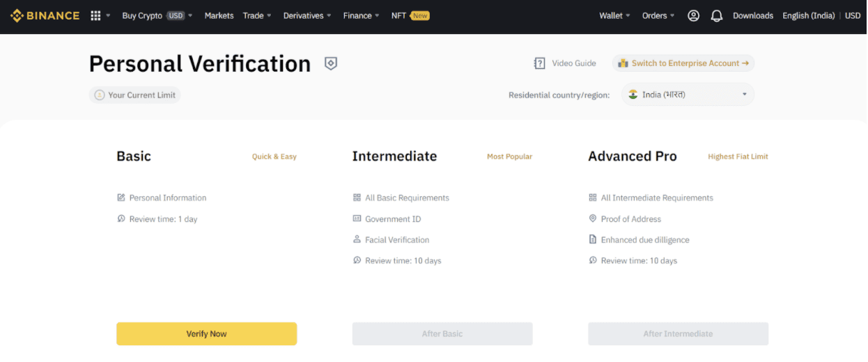Viewport: 868px width, 362px height.
Task: Click the Facial Verification person icon
Action: pos(357,239)
